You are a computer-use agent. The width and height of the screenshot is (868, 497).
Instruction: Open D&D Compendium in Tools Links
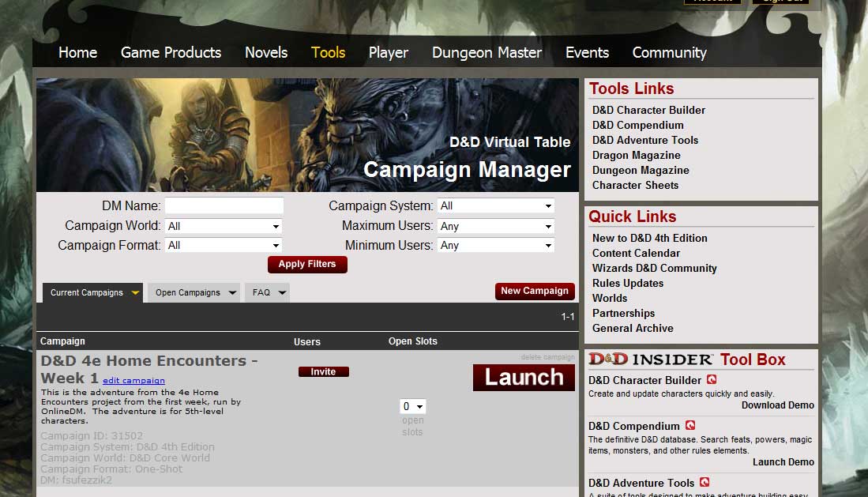pos(637,125)
